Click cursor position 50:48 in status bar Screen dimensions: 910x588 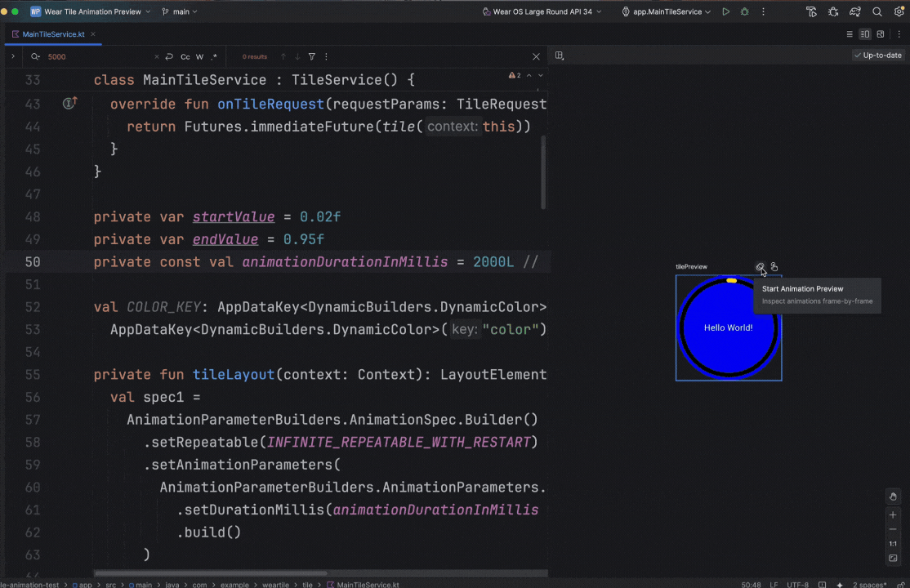pyautogui.click(x=751, y=585)
